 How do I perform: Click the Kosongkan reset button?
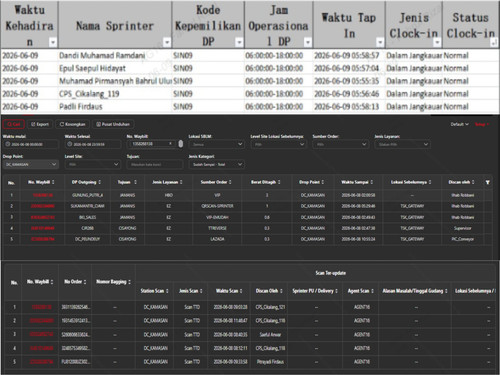coord(72,124)
